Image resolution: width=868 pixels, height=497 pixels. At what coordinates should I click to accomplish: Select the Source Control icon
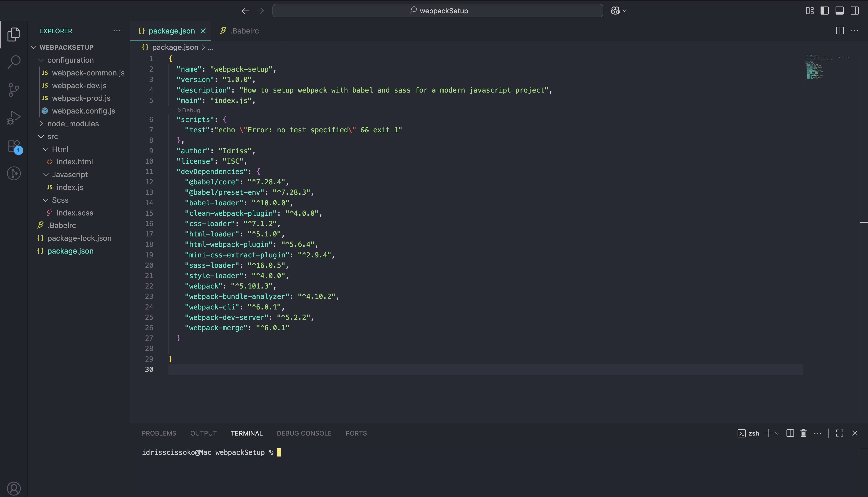click(x=14, y=89)
